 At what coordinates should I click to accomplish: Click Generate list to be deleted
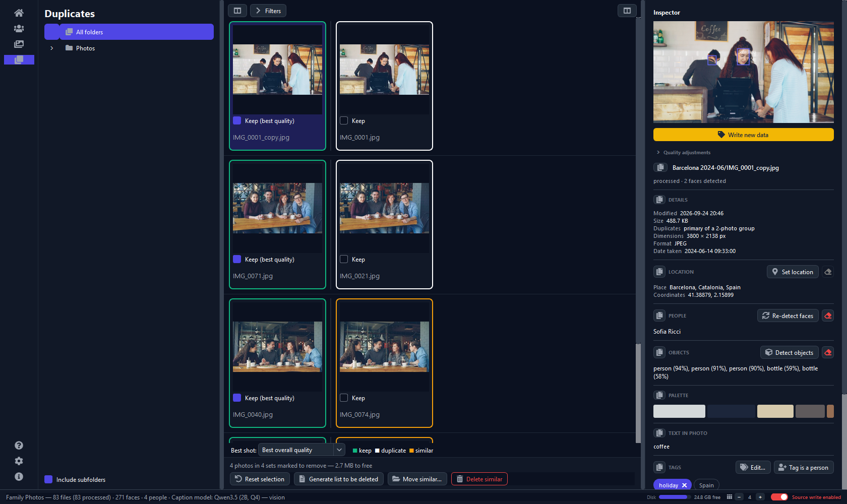point(339,479)
